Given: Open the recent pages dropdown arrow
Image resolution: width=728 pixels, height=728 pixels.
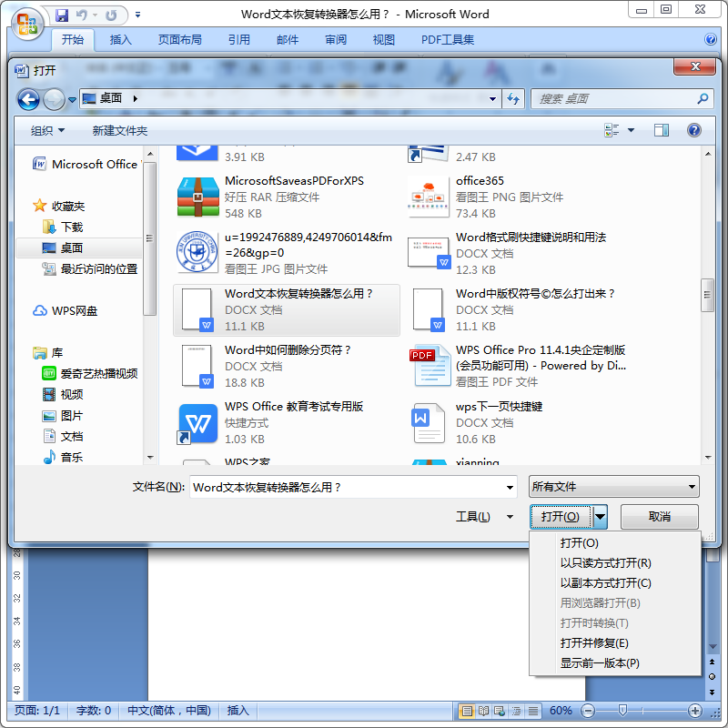Looking at the screenshot, I should 72,99.
